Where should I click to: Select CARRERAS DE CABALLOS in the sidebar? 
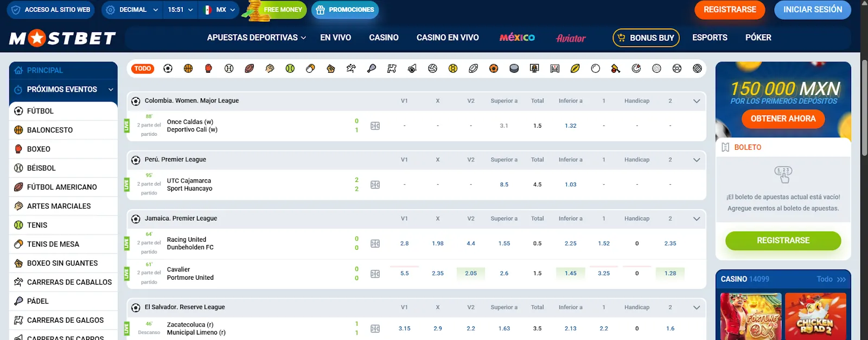coord(63,282)
